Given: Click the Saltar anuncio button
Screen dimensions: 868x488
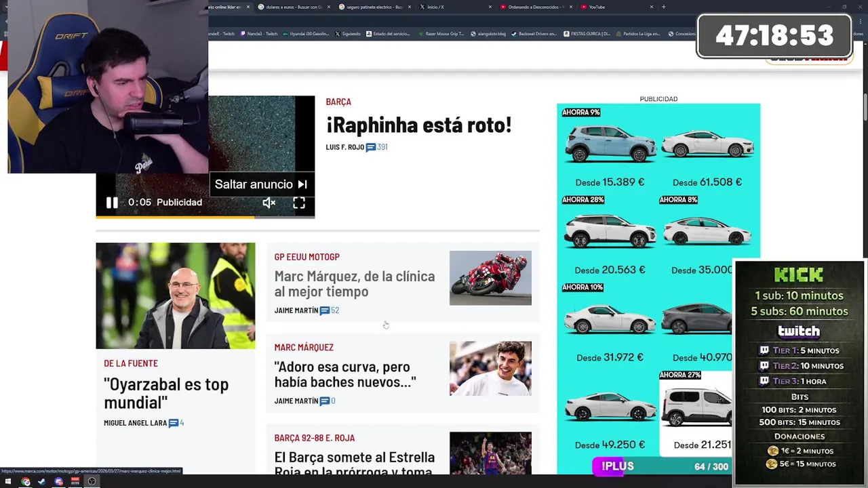Looking at the screenshot, I should pyautogui.click(x=261, y=184).
